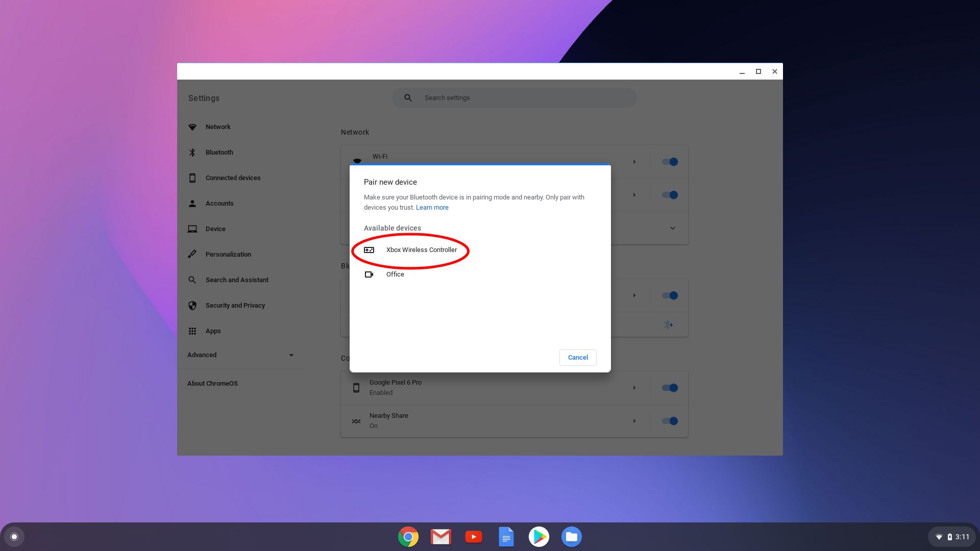This screenshot has height=551, width=980.
Task: Close the Settings window
Action: pos(775,72)
